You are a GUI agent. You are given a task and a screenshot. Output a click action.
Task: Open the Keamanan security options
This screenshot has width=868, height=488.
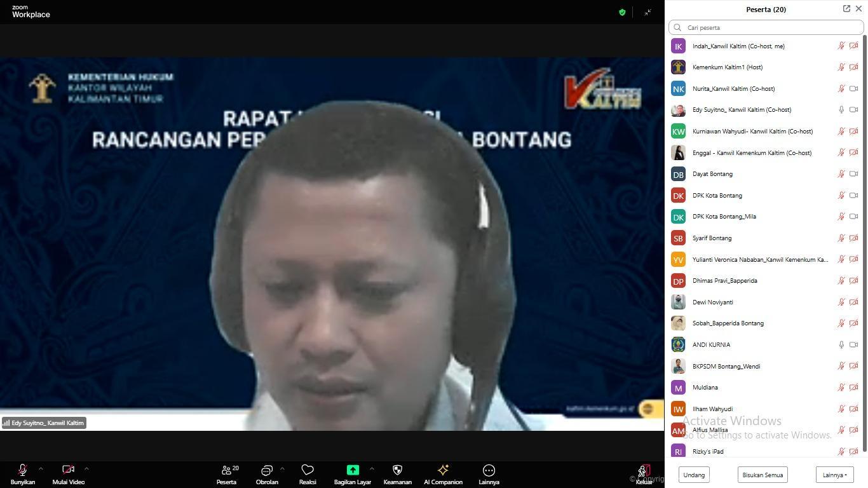pos(397,473)
